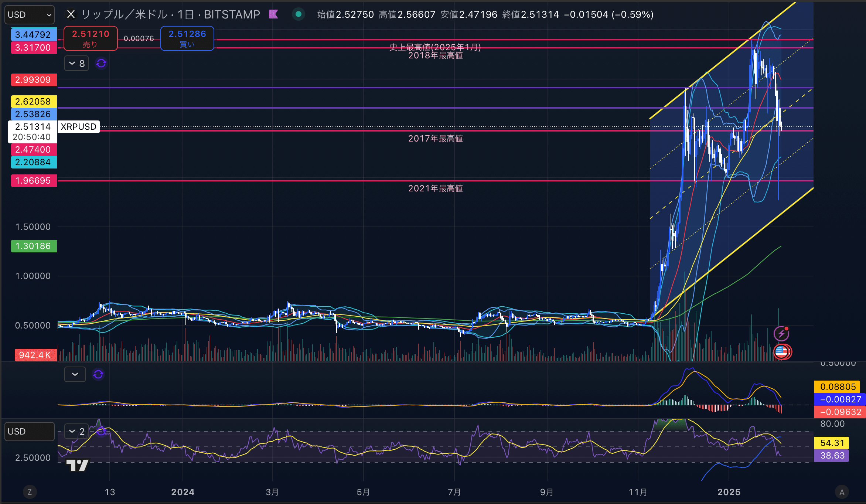
Task: Click the lightning bolt event icon
Action: coord(781,334)
